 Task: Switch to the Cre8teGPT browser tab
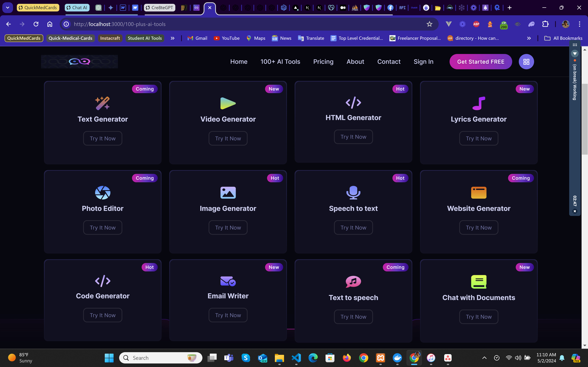[160, 7]
